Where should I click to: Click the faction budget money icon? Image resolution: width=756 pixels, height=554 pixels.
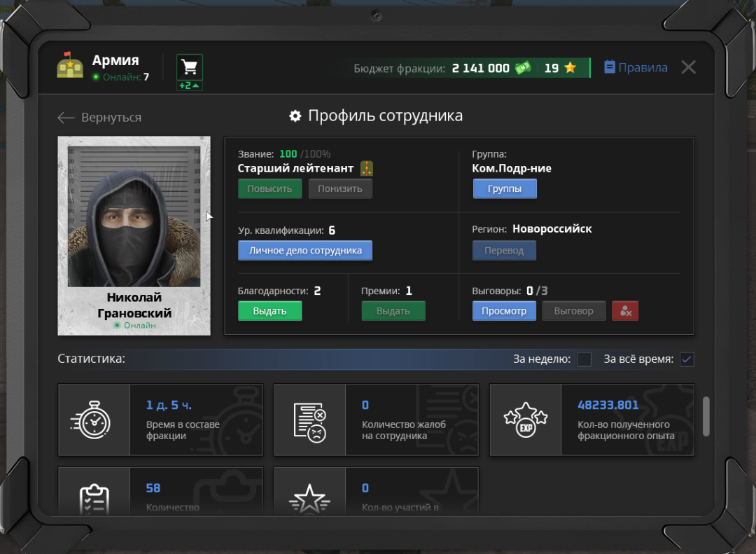[523, 68]
